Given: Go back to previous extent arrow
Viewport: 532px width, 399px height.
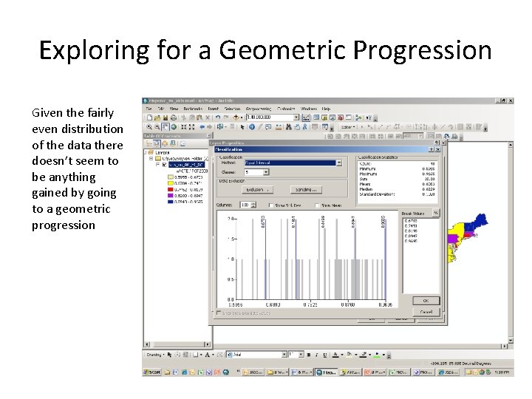Looking at the screenshot, I should coord(202,127).
